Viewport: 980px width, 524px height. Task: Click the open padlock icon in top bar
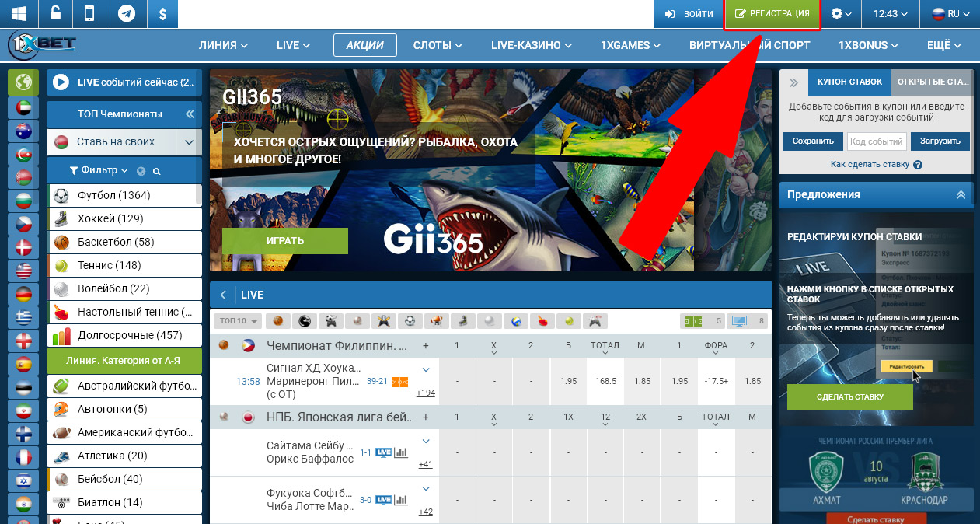(54, 14)
